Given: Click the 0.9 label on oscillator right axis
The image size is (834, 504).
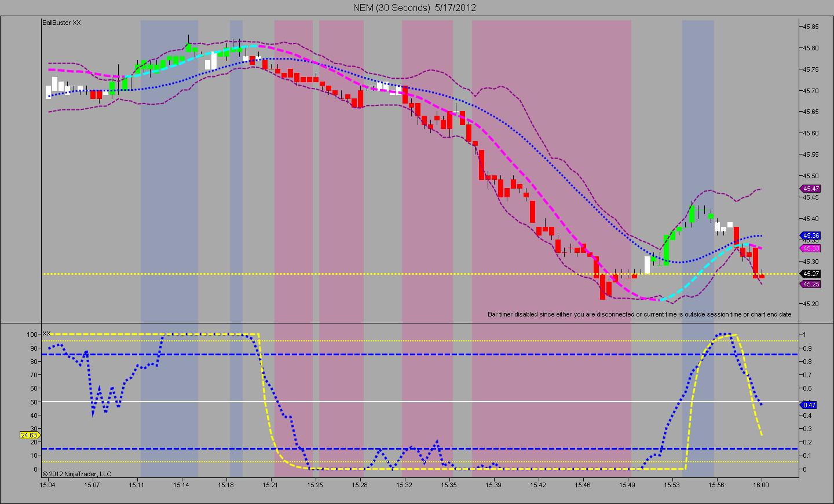Looking at the screenshot, I should pos(806,348).
